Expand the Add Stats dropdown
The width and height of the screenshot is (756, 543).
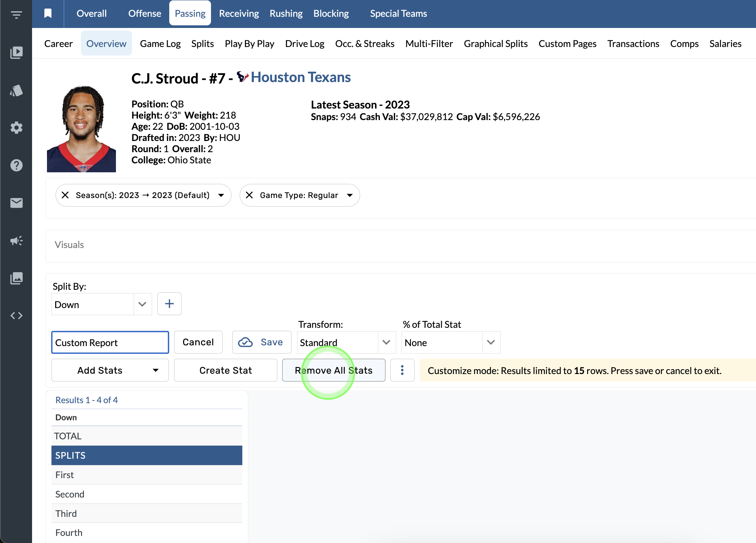pyautogui.click(x=110, y=370)
